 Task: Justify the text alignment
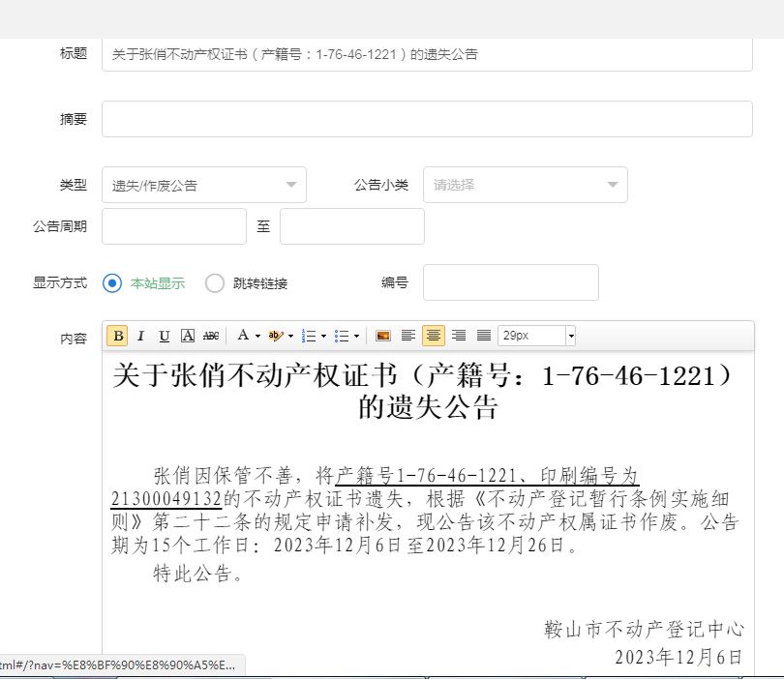click(x=484, y=336)
